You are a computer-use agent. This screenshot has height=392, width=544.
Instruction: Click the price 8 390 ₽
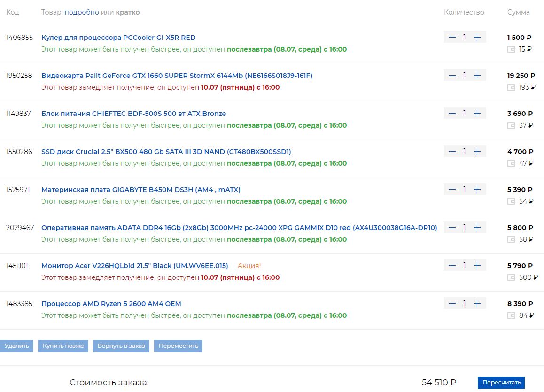(x=520, y=304)
